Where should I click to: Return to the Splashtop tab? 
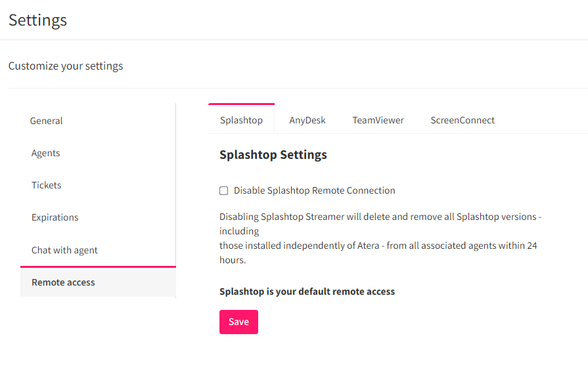[x=241, y=120]
